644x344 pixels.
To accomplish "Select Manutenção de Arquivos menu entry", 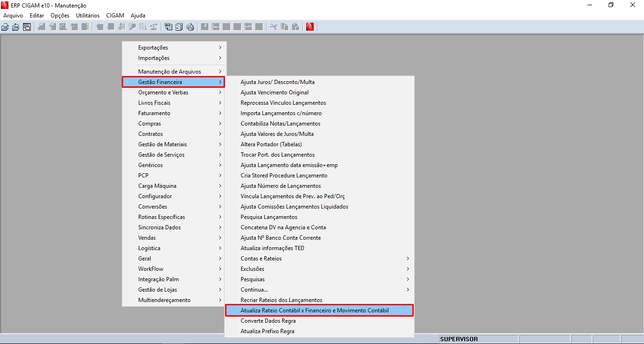I will [174, 72].
